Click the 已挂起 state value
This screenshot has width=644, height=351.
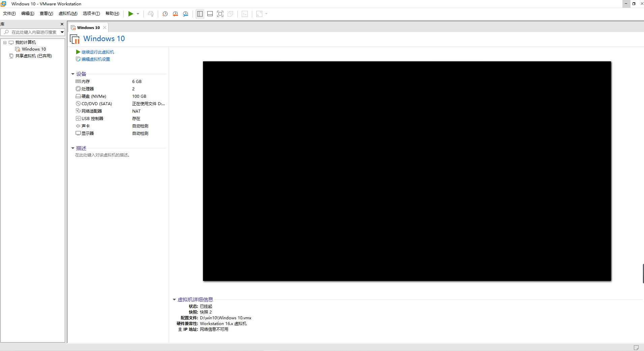pyautogui.click(x=206, y=306)
